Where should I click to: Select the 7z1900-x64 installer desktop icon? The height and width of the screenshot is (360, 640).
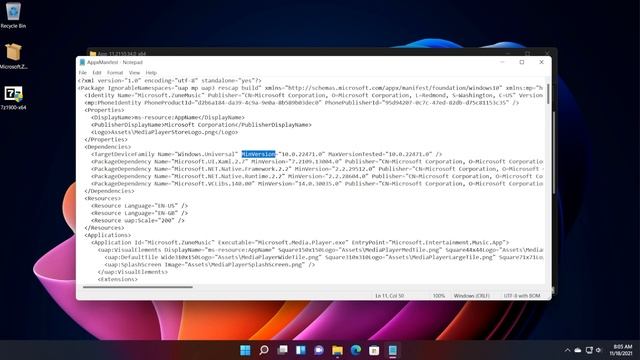(x=13, y=98)
